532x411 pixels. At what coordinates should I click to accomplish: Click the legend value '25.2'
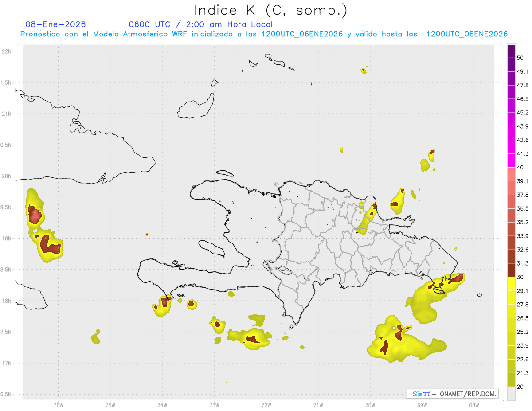click(x=523, y=332)
